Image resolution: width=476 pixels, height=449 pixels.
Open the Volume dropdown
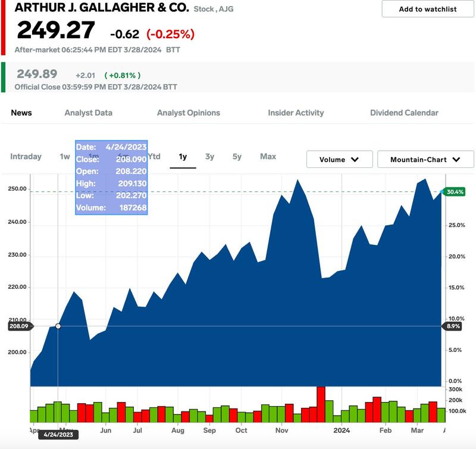pyautogui.click(x=339, y=159)
